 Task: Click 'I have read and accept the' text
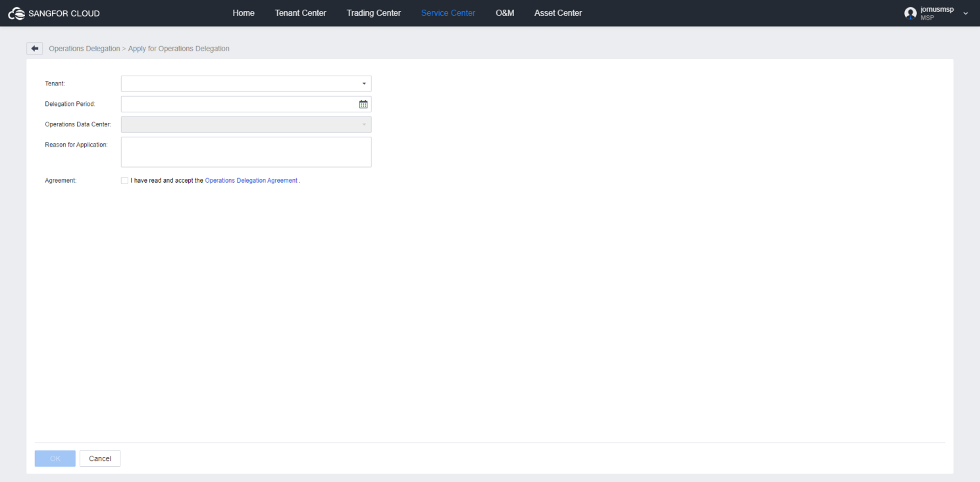click(x=167, y=180)
